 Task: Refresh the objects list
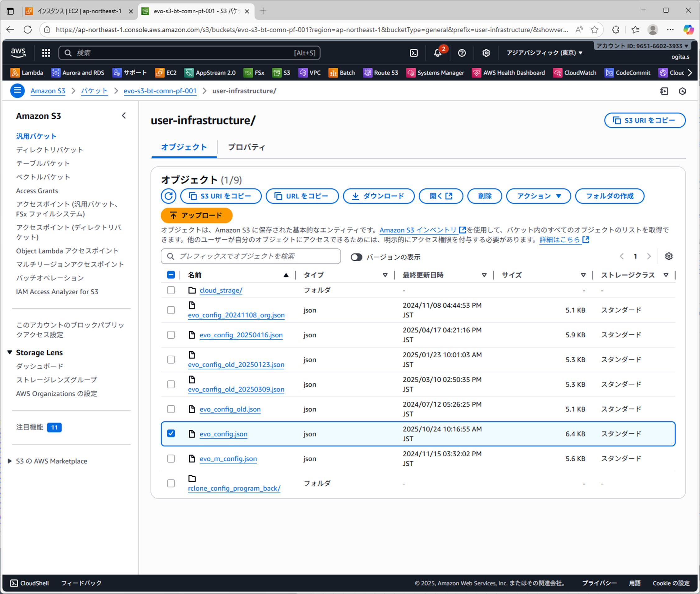pyautogui.click(x=168, y=196)
